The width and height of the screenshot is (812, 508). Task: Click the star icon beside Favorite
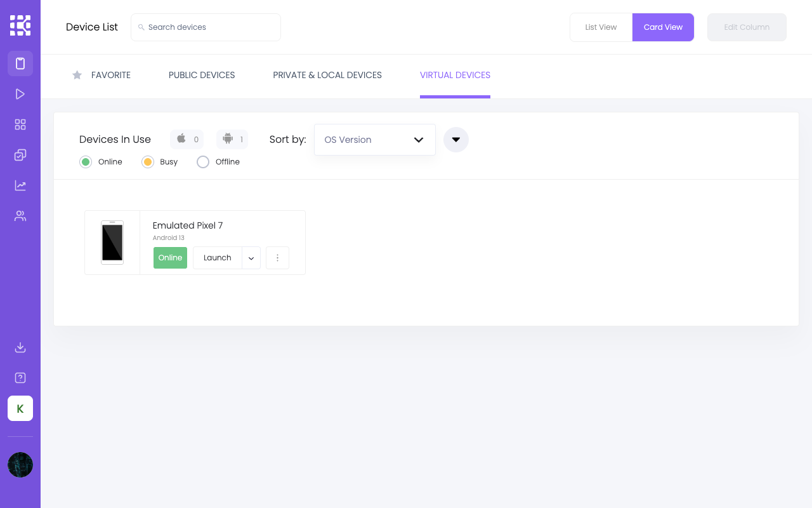pos(77,75)
